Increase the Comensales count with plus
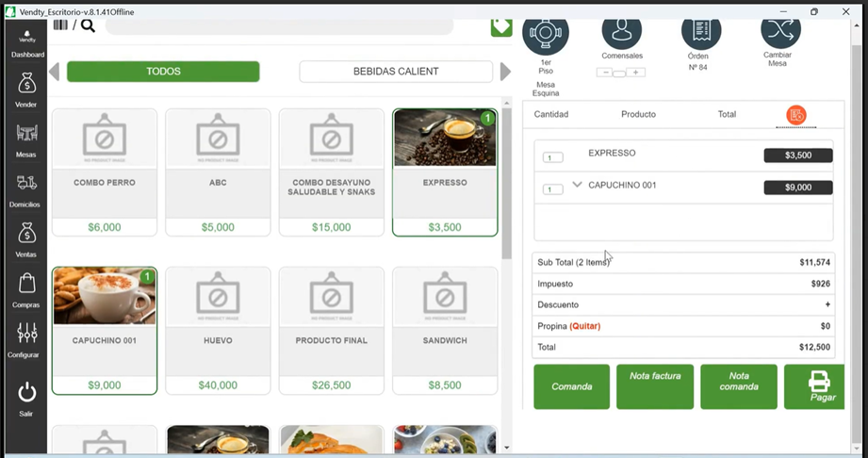This screenshot has width=868, height=458. point(636,73)
